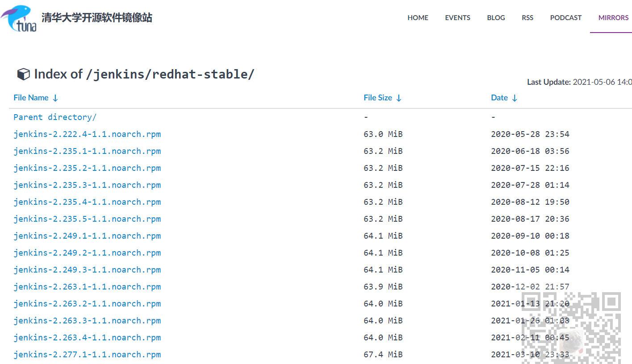
Task: Click the 63.9 MiB size value
Action: (x=383, y=286)
